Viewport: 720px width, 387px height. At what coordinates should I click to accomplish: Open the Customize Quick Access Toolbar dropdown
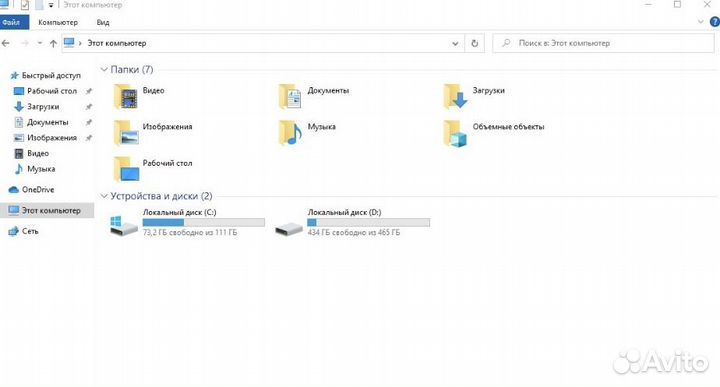click(51, 5)
